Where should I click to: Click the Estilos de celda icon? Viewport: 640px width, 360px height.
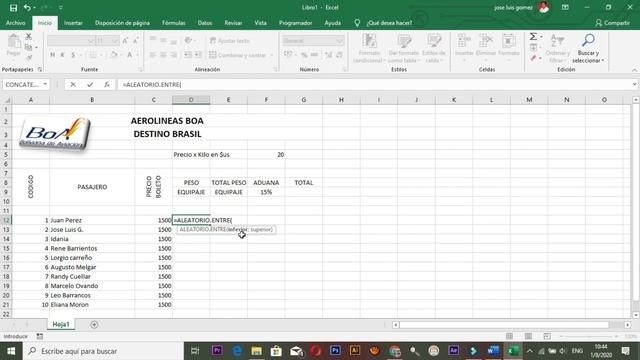[434, 41]
